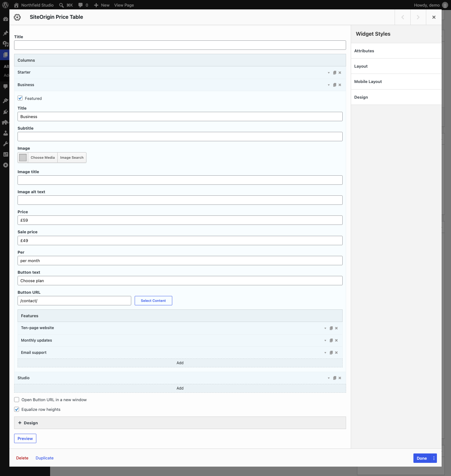Go to previous widget with left chevron
Viewport: 451px width, 476px height.
403,17
